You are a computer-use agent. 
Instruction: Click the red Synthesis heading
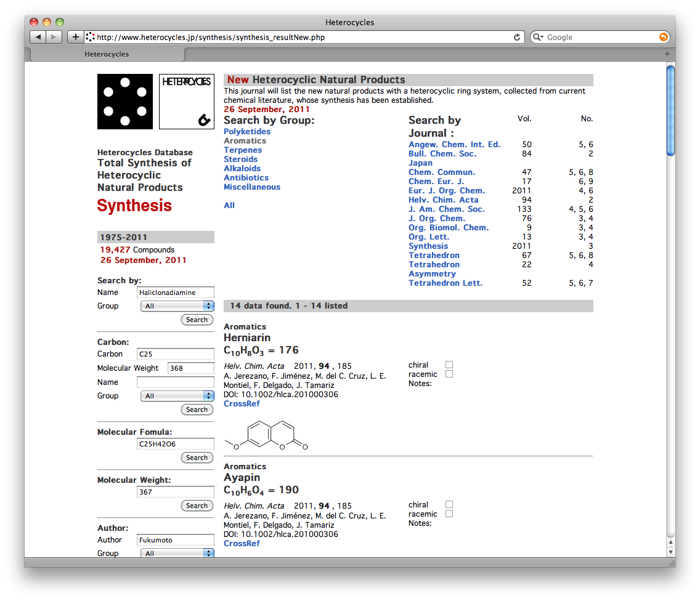coord(134,205)
